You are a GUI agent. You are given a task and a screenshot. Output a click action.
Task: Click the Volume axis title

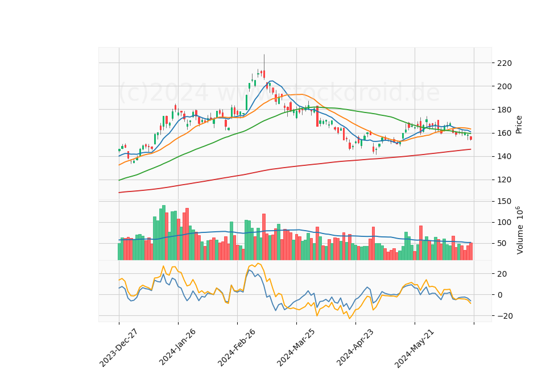519,230
